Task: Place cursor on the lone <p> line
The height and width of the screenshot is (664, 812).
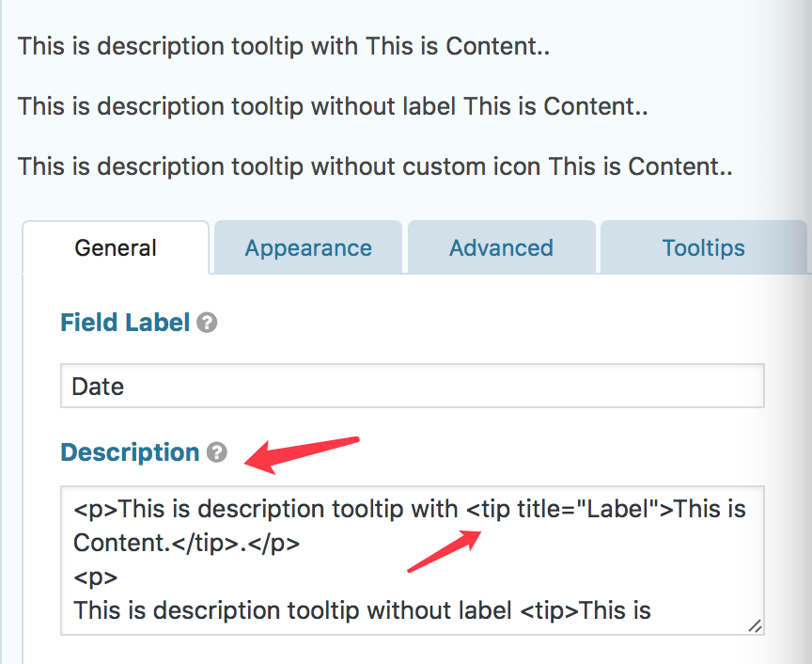Action: (96, 577)
